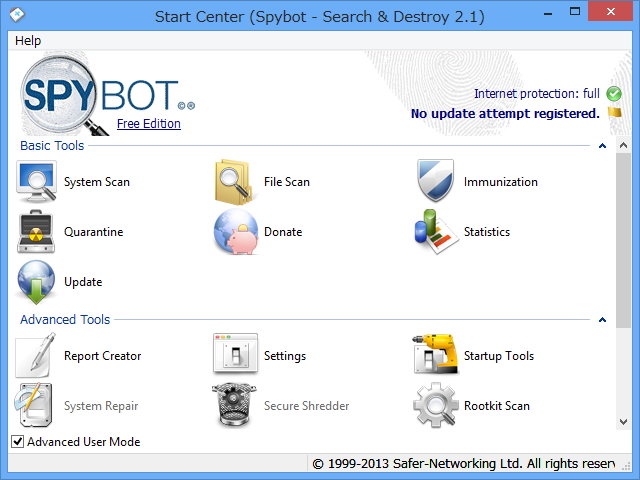Click the Update globe arrow icon
The height and width of the screenshot is (480, 640).
[36, 282]
